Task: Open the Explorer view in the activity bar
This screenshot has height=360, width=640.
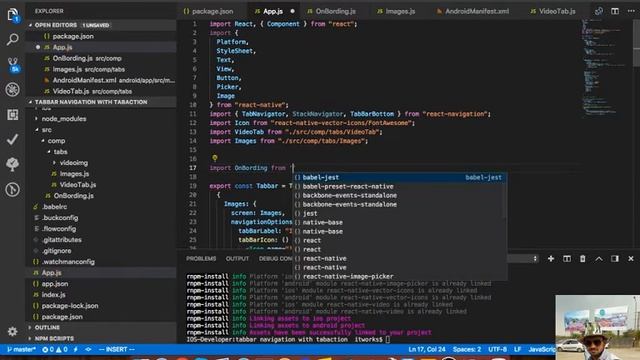Action: click(13, 15)
